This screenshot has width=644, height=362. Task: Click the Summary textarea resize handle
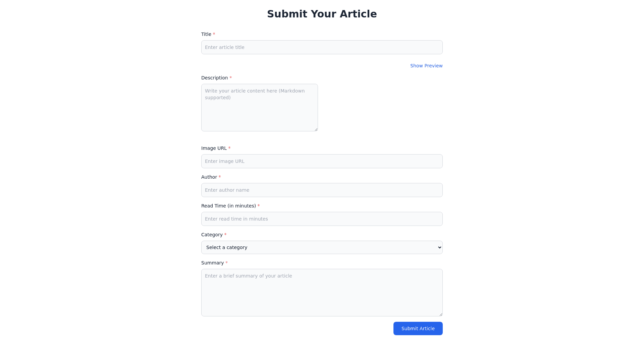pyautogui.click(x=441, y=314)
